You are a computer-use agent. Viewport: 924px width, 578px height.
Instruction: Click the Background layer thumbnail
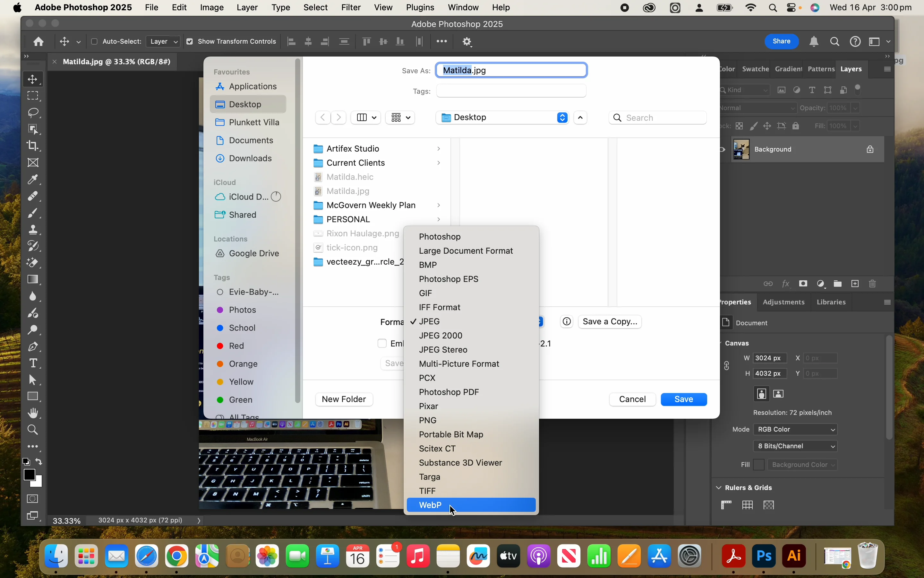tap(741, 149)
